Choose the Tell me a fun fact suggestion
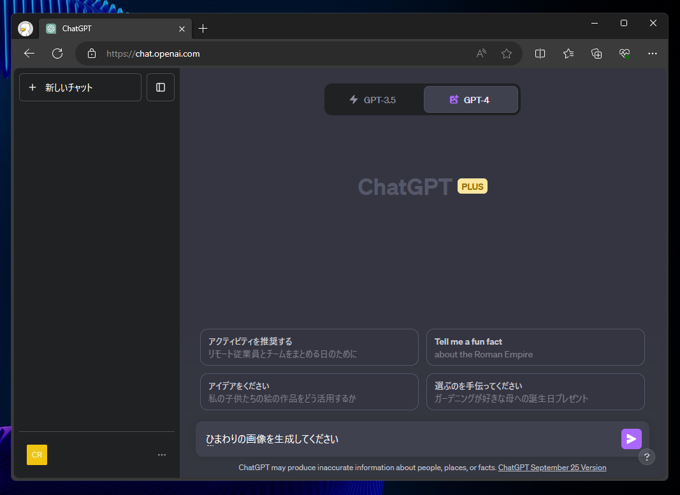The width and height of the screenshot is (680, 495). [x=536, y=347]
